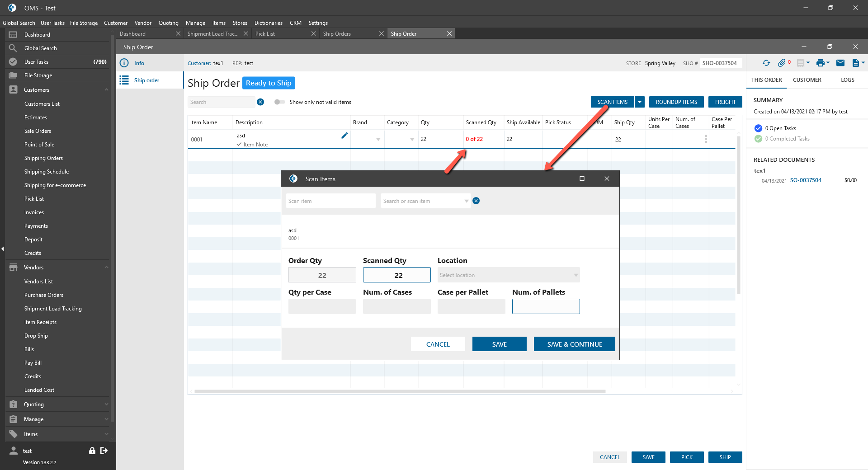The width and height of the screenshot is (868, 470).
Task: Open the CRM menu
Action: coord(296,23)
